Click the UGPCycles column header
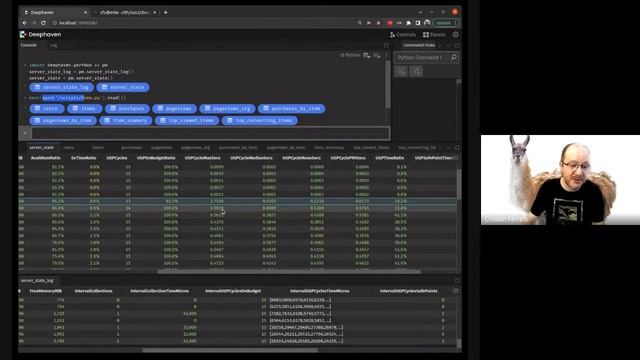The height and width of the screenshot is (360, 640). pos(117,158)
